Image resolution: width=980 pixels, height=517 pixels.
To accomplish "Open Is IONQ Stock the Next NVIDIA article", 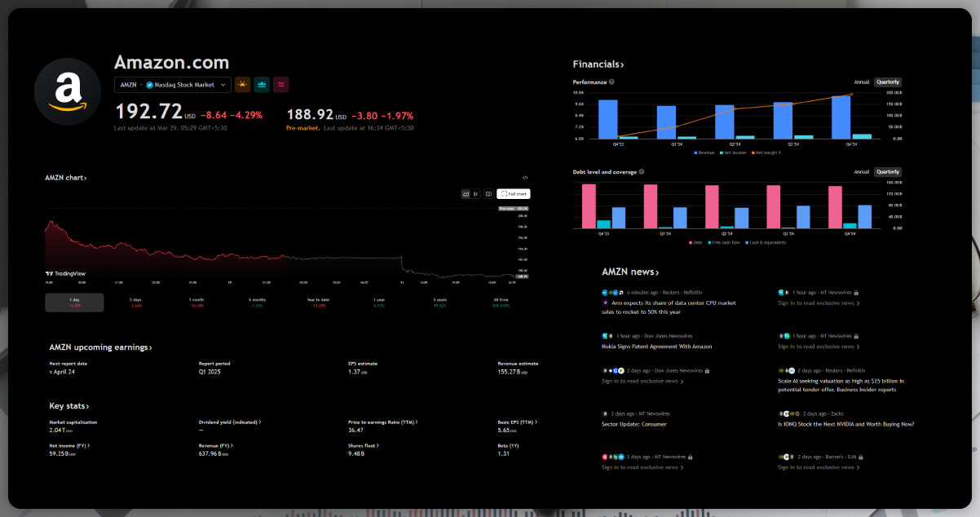I will click(x=846, y=424).
